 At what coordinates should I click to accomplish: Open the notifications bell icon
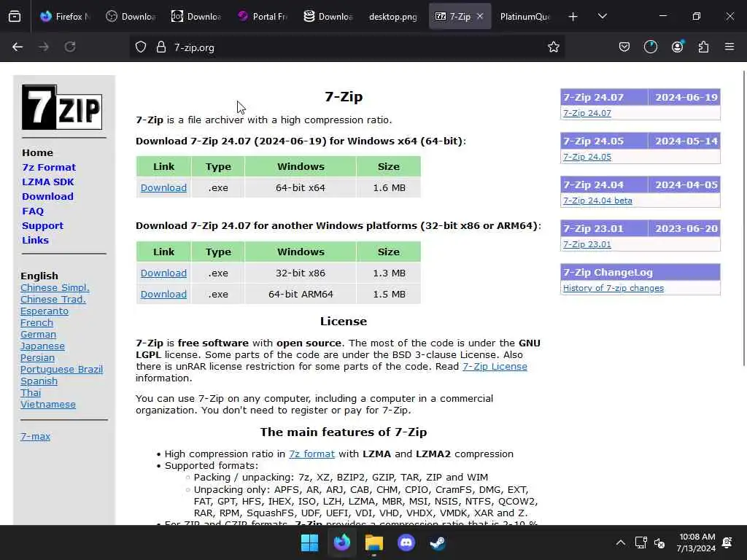727,542
